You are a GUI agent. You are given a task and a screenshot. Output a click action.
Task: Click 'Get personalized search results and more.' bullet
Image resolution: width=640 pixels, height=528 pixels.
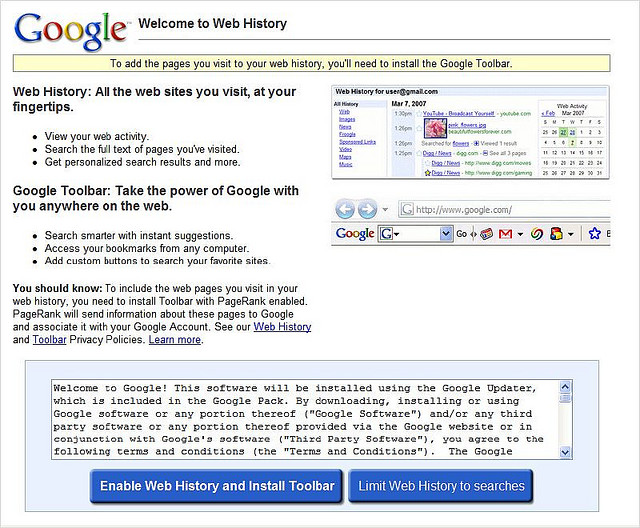(x=142, y=162)
